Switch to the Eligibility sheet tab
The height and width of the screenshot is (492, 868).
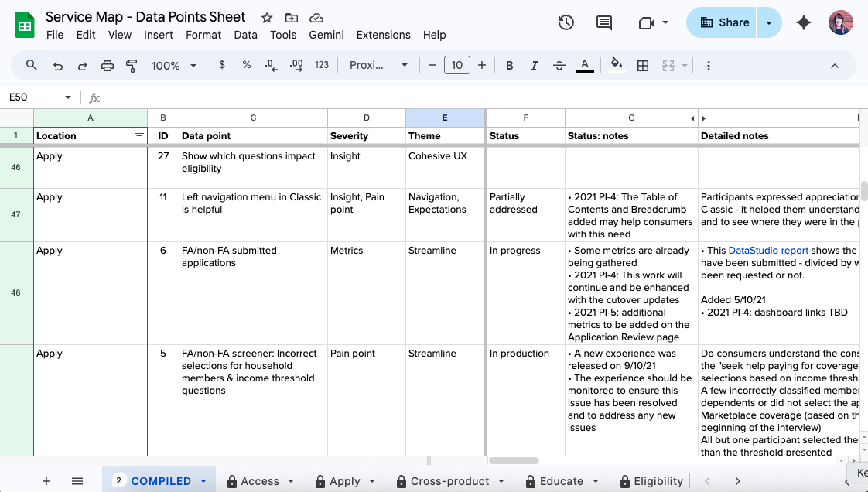pyautogui.click(x=658, y=480)
